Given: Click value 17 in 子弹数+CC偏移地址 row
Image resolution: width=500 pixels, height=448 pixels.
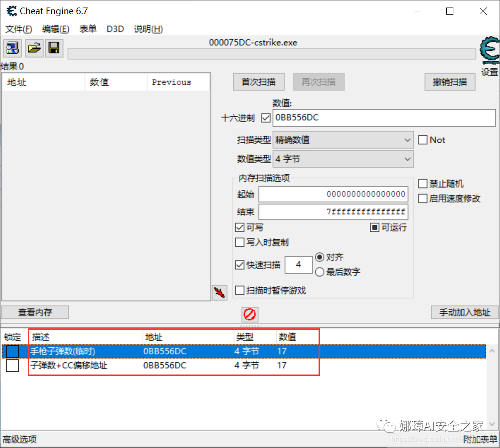Looking at the screenshot, I should coord(282,366).
